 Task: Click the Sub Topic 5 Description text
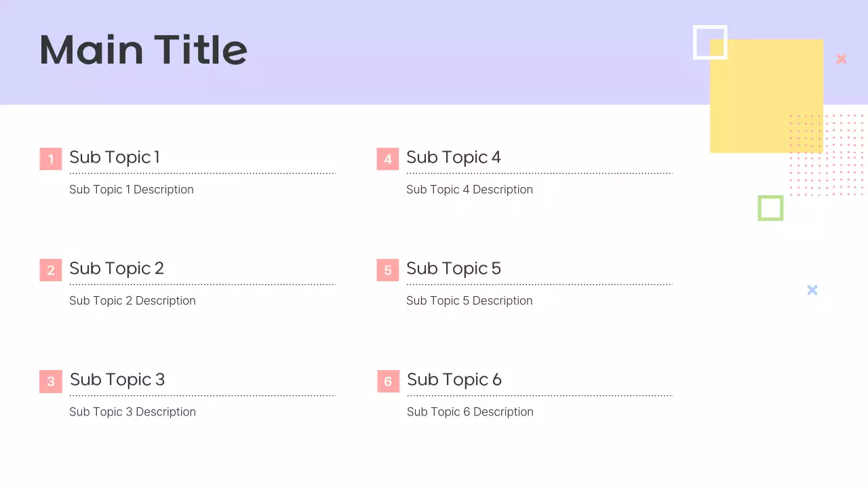[x=469, y=301]
